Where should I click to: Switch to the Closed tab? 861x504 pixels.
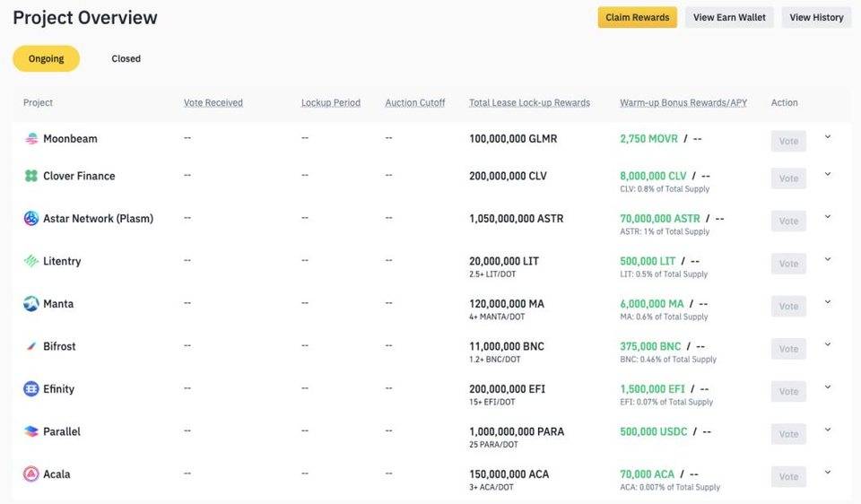click(126, 59)
